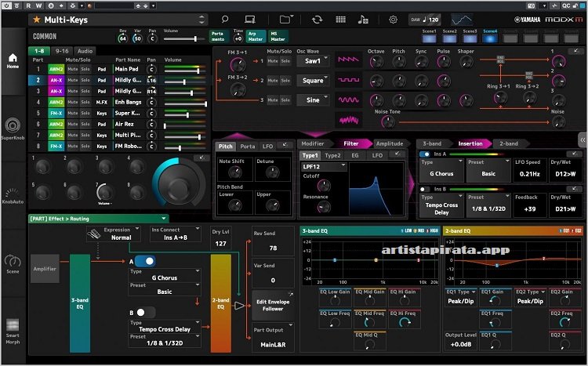This screenshot has width=588, height=366.
Task: Select the Saw1 waveform thumbnail
Action: click(x=348, y=60)
